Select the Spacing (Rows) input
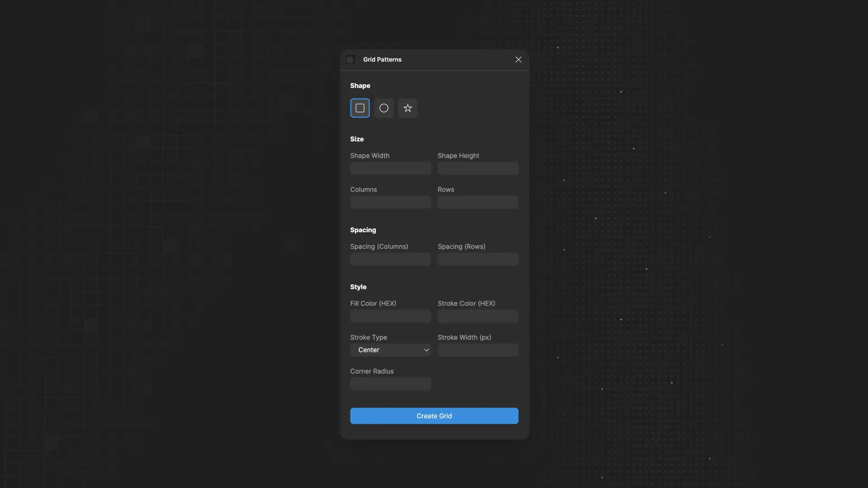The height and width of the screenshot is (488, 868). (478, 259)
